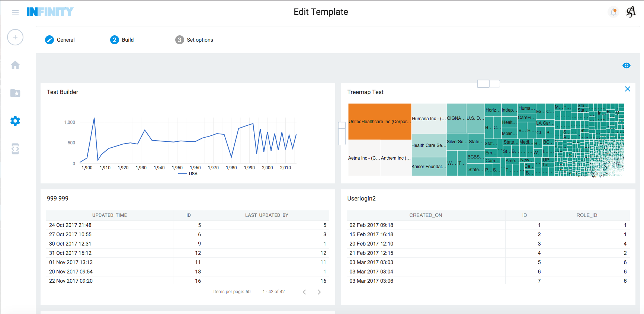Image resolution: width=644 pixels, height=314 pixels.
Task: Select U.S. D... treemap block
Action: (x=475, y=118)
